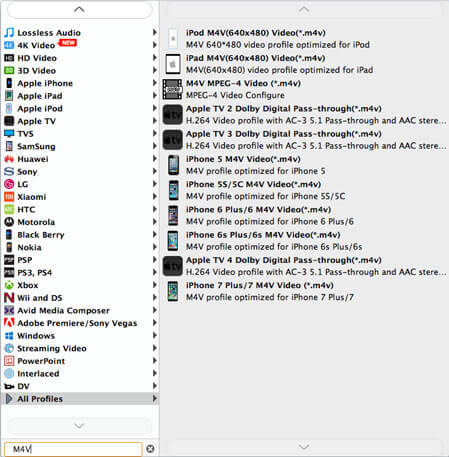Select iPod M4V(640x480) Video profile
The width and height of the screenshot is (449, 457).
pyautogui.click(x=305, y=39)
